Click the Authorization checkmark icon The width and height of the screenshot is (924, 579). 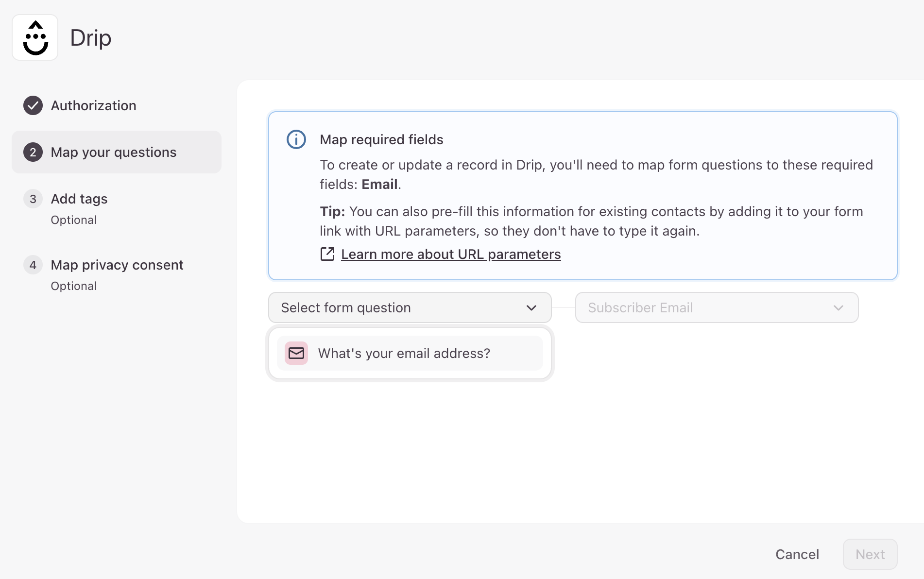point(33,105)
